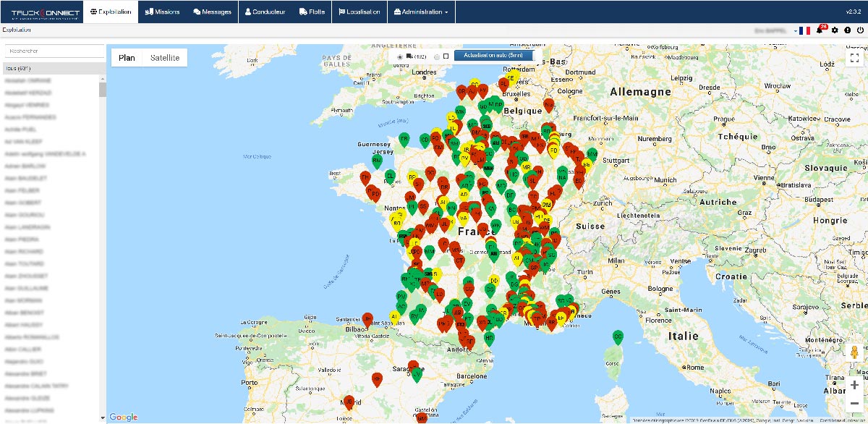Click the square icon in the map filter
The image size is (868, 424).
click(x=446, y=56)
